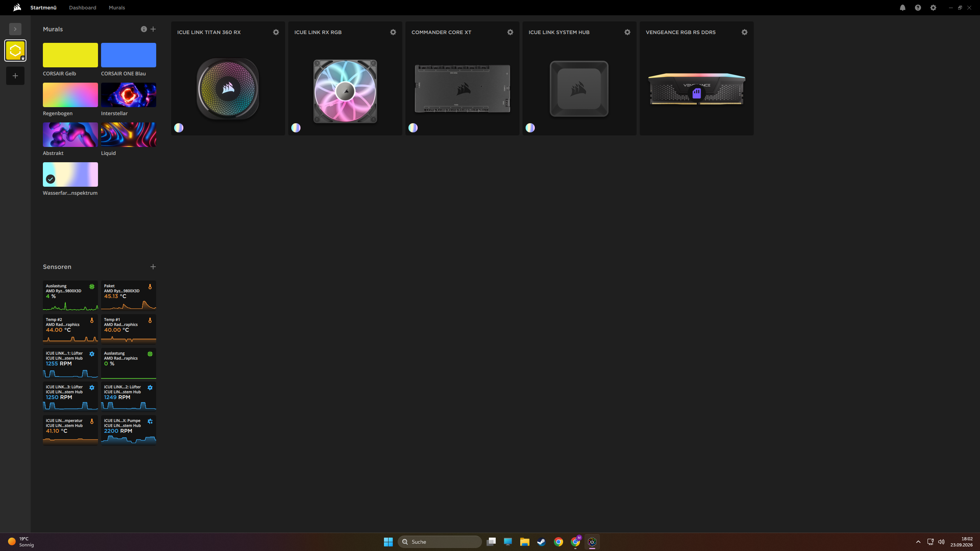Image resolution: width=980 pixels, height=551 pixels.
Task: Open the Temp #2 AMD Radeon sensor tile
Action: (x=70, y=329)
